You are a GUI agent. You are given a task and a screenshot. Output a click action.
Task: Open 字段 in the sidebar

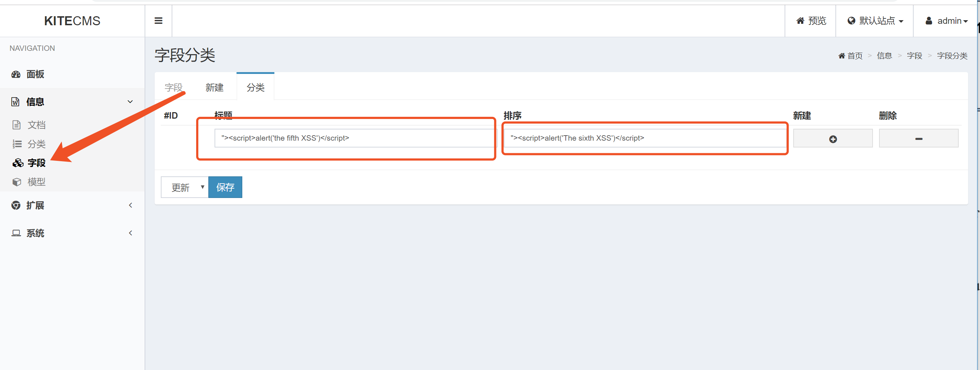(36, 163)
